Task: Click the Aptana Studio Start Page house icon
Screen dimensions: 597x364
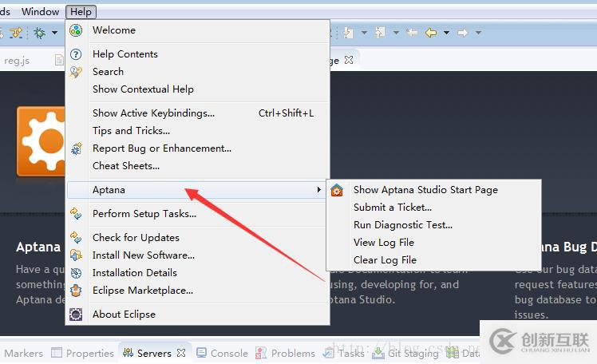Action: tap(337, 190)
